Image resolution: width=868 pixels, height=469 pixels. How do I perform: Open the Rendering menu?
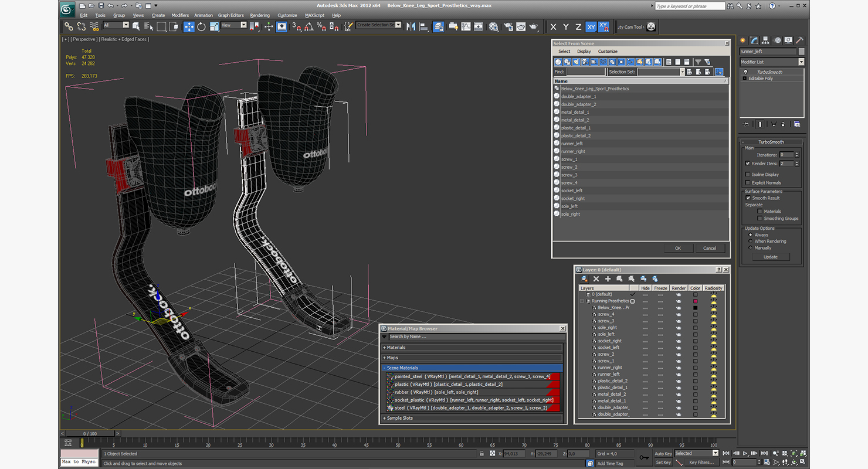click(x=260, y=15)
